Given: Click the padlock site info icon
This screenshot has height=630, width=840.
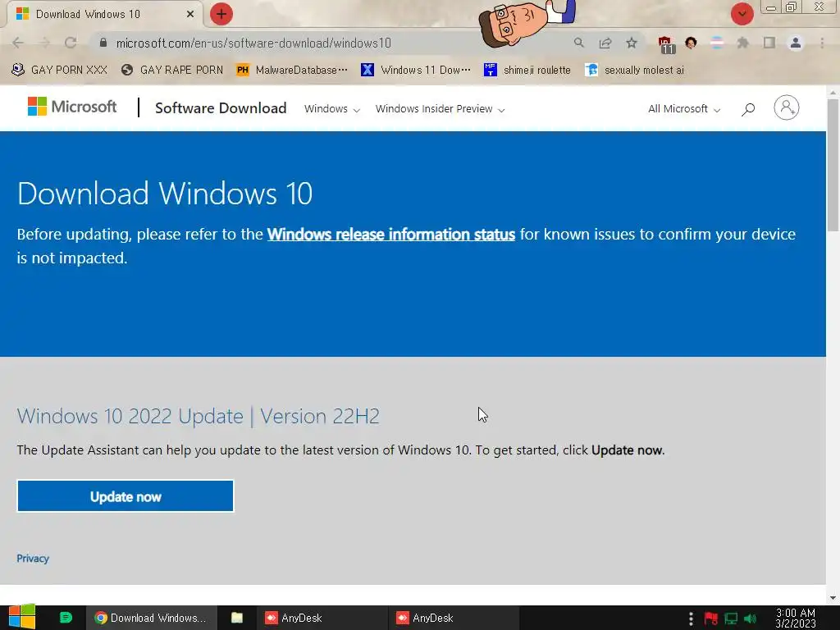Looking at the screenshot, I should [x=103, y=43].
